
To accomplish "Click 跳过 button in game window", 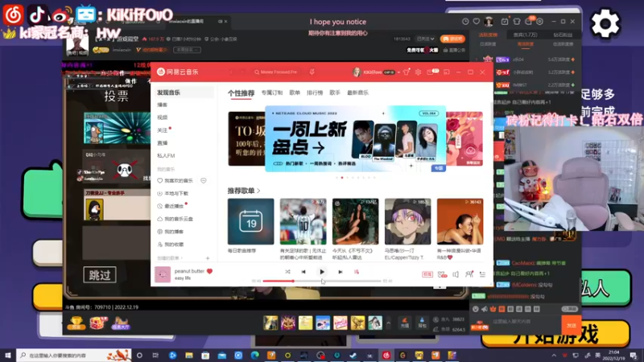I will click(100, 275).
